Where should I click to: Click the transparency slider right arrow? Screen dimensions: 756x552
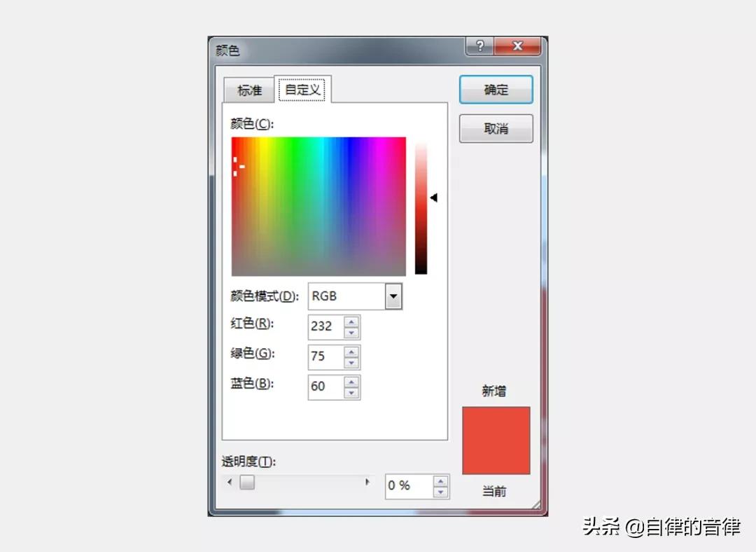tap(367, 481)
